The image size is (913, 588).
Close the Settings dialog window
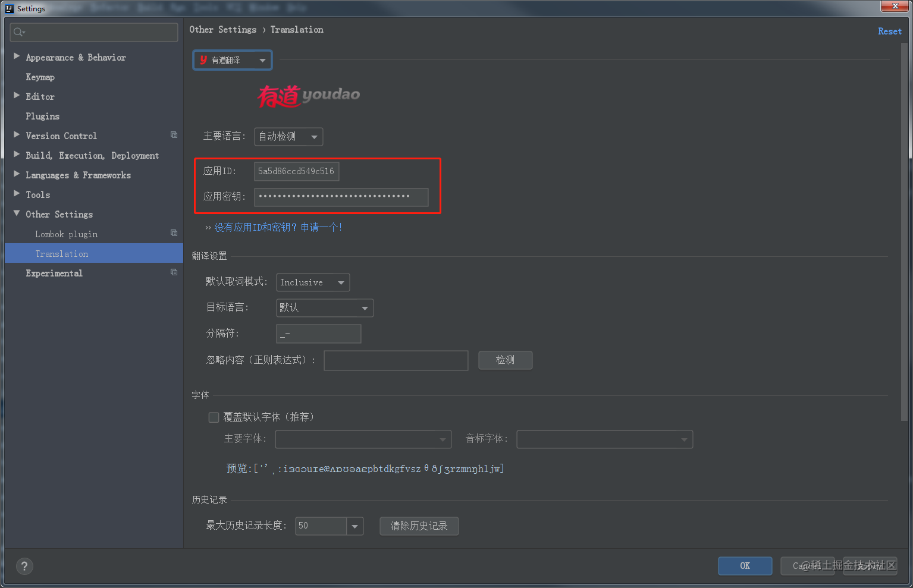(894, 6)
